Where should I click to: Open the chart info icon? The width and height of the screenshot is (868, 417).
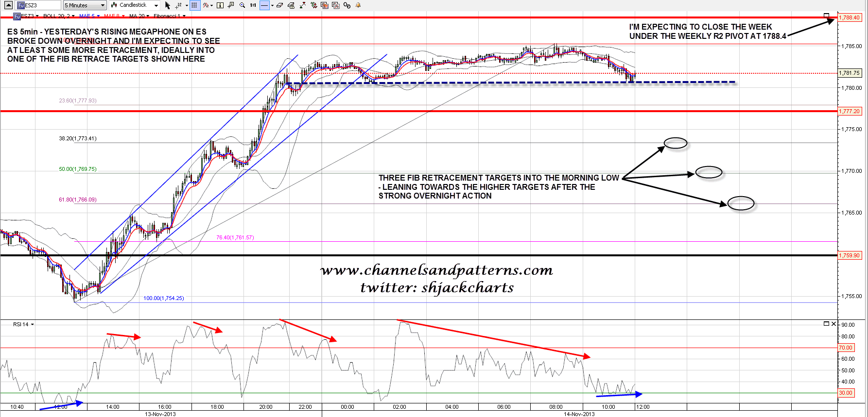point(220,5)
